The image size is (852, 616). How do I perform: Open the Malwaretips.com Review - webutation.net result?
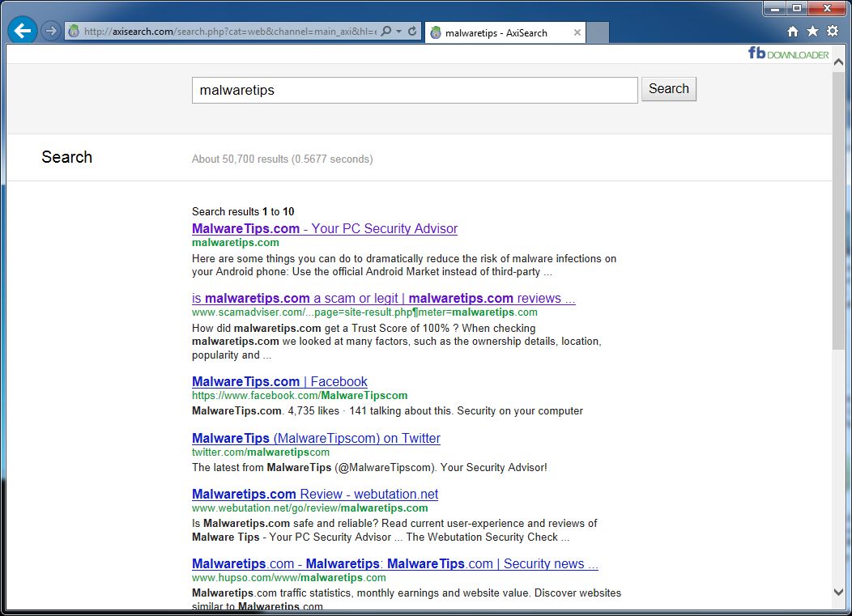(314, 494)
